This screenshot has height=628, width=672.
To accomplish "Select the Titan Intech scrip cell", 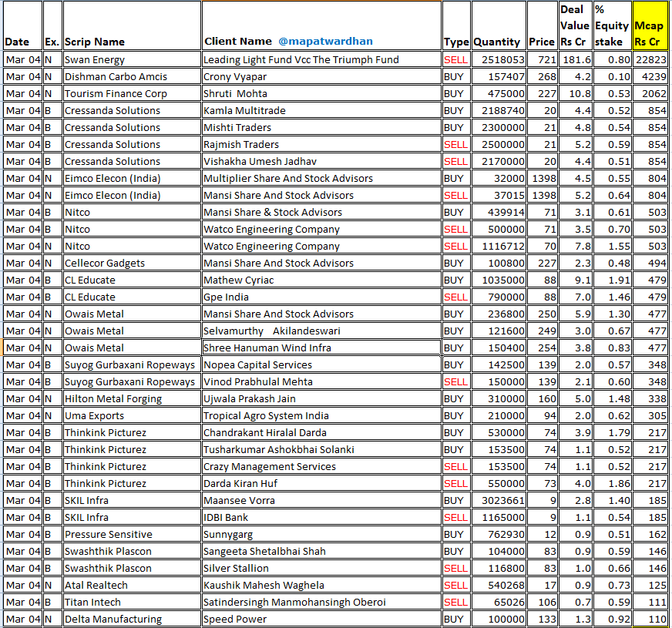I will tap(132, 603).
